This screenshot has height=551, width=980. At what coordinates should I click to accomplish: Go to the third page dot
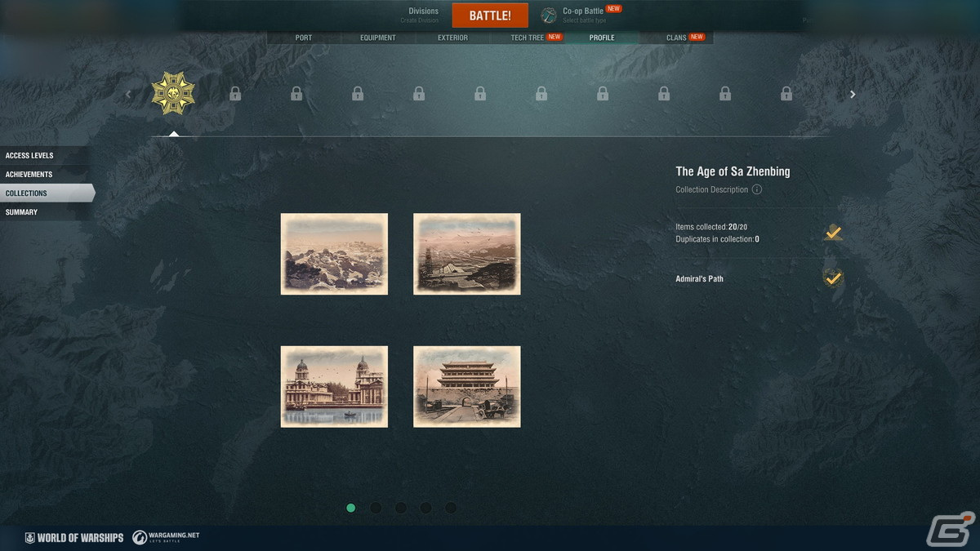[x=401, y=508]
